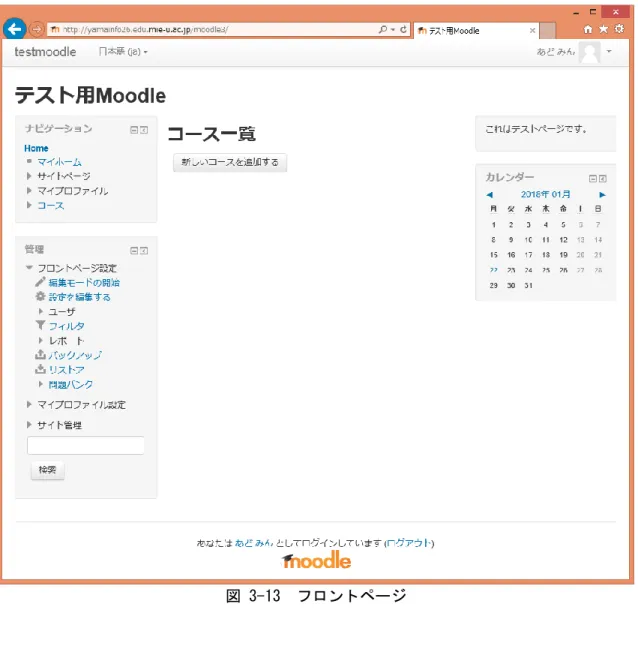Image resolution: width=638 pixels, height=649 pixels.
Task: Open a new blank browser tab
Action: pos(547,31)
